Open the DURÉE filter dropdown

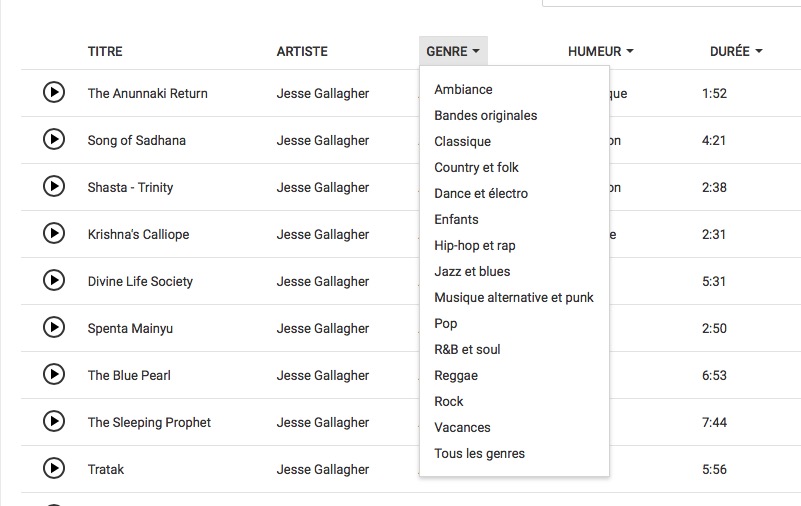tap(736, 51)
